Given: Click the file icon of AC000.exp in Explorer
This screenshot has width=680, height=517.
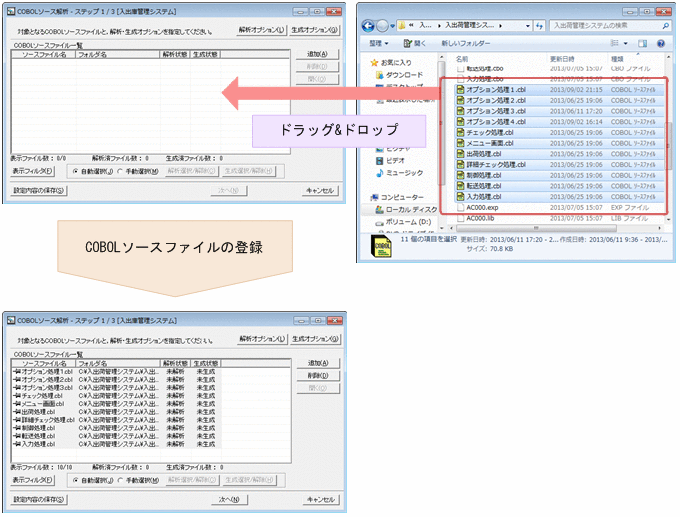Looking at the screenshot, I should coord(461,208).
